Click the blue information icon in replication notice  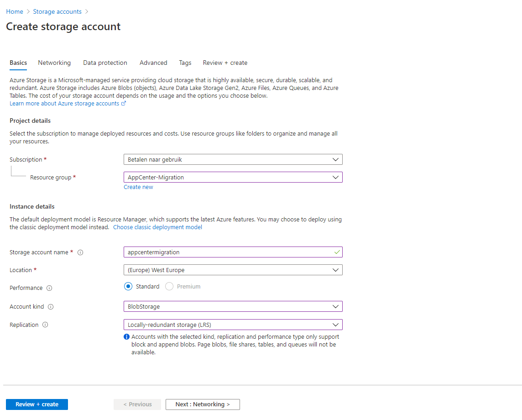tap(127, 337)
